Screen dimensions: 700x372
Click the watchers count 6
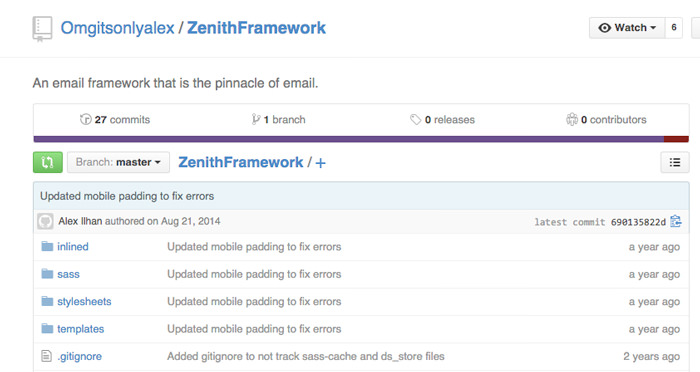[x=674, y=28]
